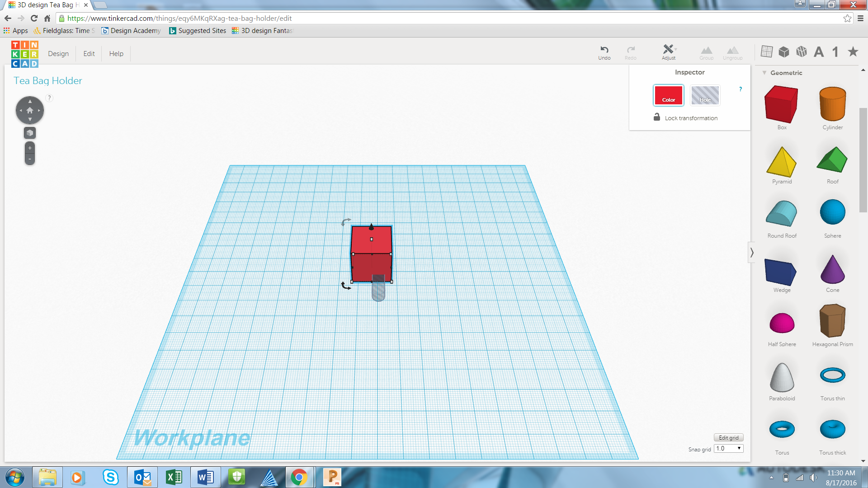This screenshot has height=488, width=868.
Task: Collapse the Geometric shapes section
Action: 764,73
